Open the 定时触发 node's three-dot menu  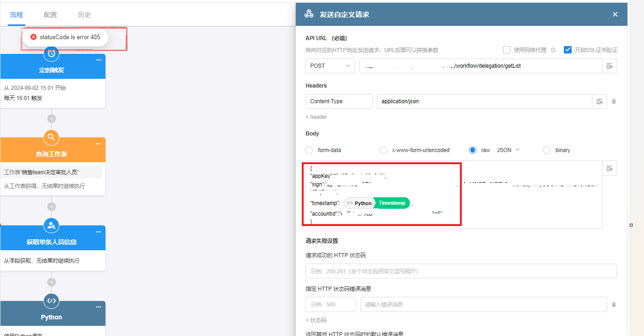[98, 60]
